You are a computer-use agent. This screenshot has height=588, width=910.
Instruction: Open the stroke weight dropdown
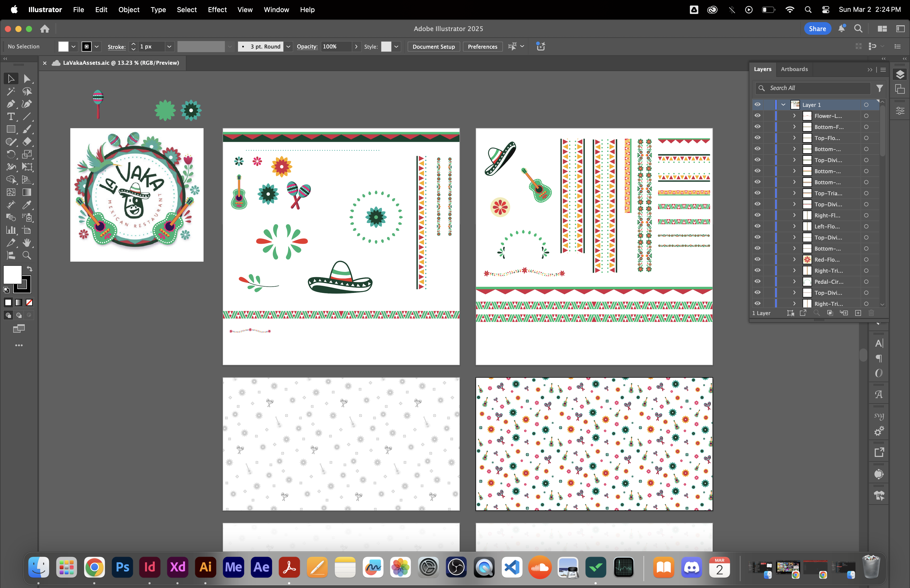click(169, 47)
